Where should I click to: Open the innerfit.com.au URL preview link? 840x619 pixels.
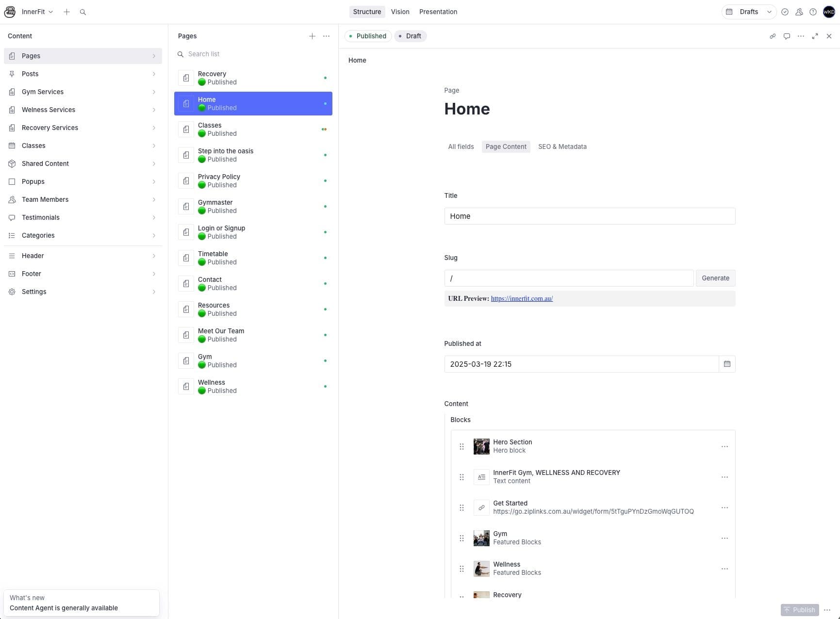click(x=522, y=298)
